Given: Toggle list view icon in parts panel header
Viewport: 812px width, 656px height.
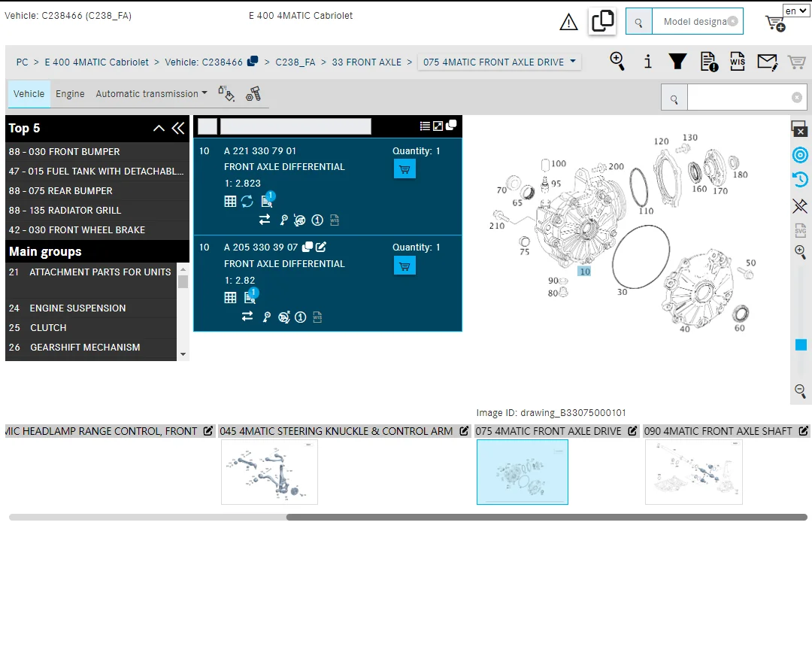Looking at the screenshot, I should (x=425, y=126).
